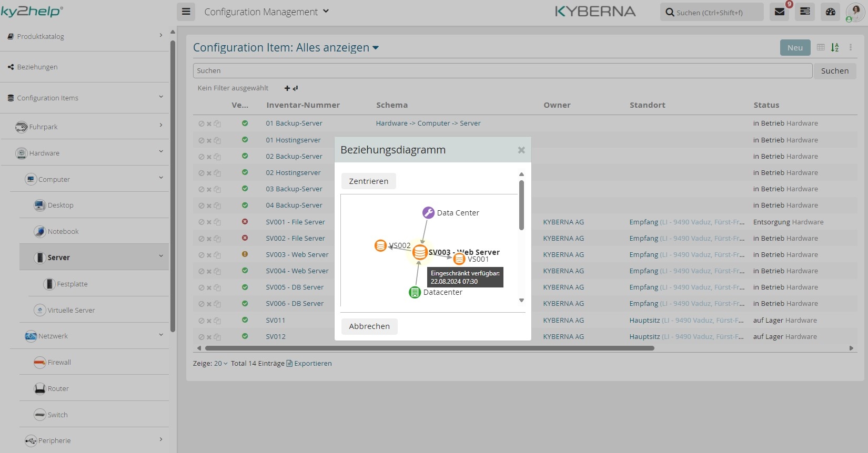Viewport: 868px width, 453px height.
Task: Open the user profile avatar
Action: point(855,12)
